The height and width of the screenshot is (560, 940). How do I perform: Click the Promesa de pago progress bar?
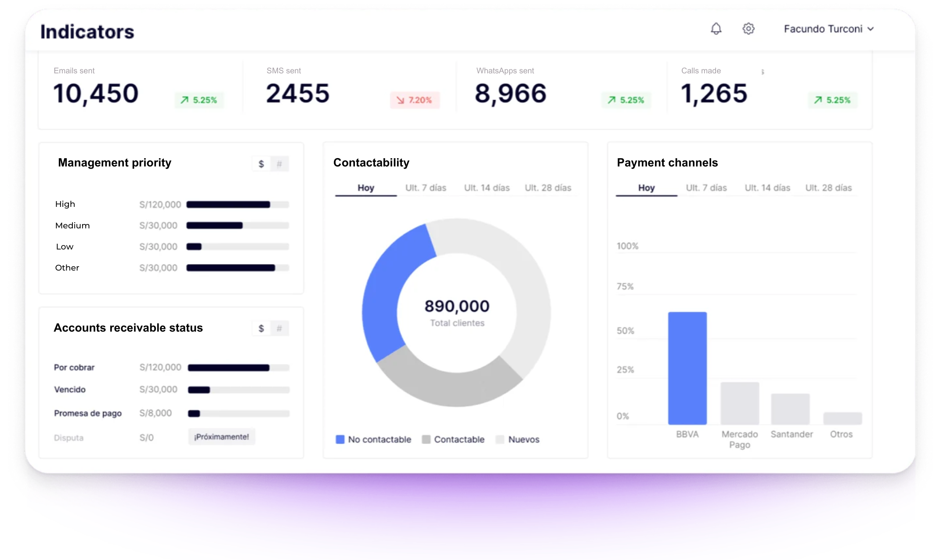[x=239, y=414]
